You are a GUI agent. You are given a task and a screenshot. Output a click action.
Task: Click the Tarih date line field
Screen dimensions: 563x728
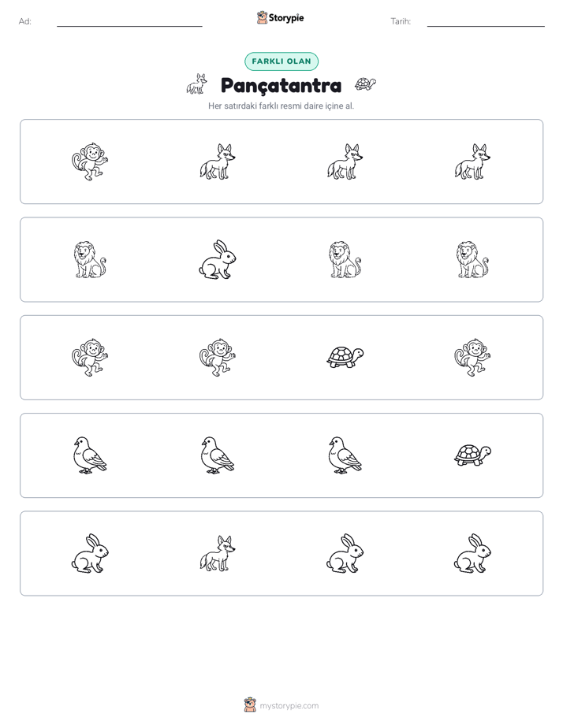coord(486,22)
